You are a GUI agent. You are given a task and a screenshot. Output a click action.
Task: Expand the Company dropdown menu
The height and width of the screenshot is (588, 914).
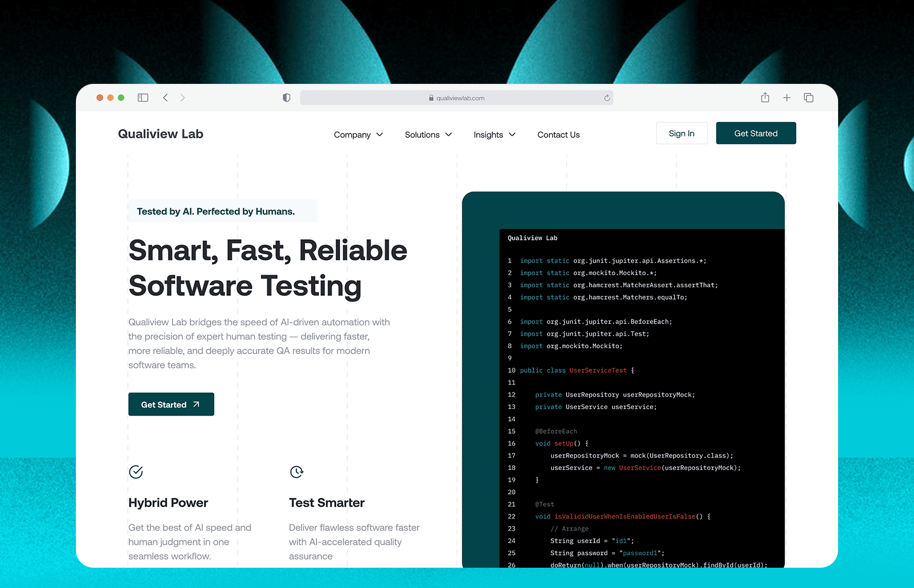click(358, 135)
